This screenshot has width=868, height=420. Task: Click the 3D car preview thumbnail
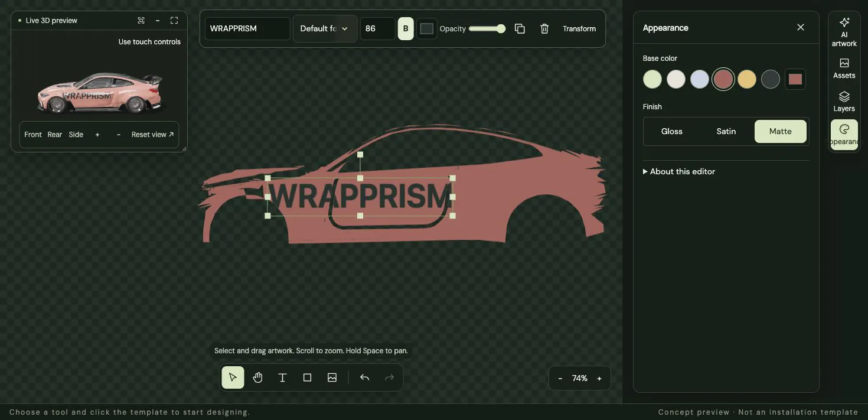(99, 93)
